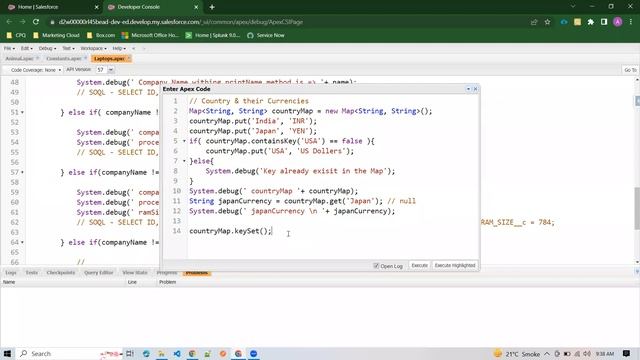
Task: Close the Enter Apex Code dialog
Action: click(x=475, y=89)
